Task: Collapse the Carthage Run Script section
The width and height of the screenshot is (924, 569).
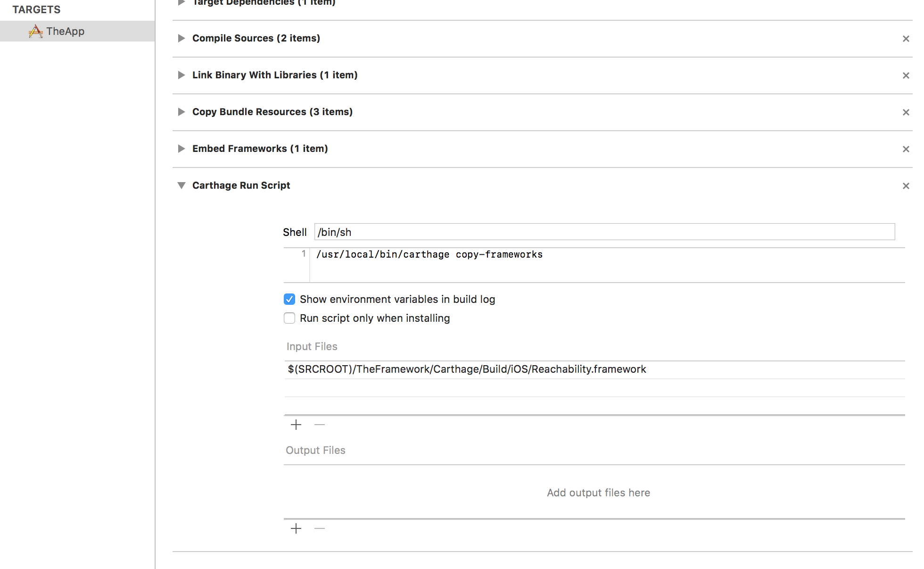Action: tap(181, 185)
